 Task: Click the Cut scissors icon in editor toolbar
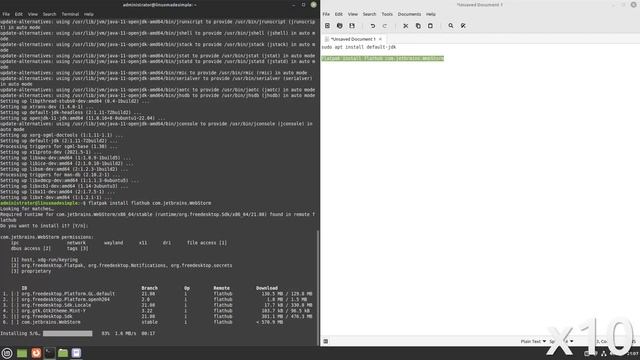tap(405, 26)
